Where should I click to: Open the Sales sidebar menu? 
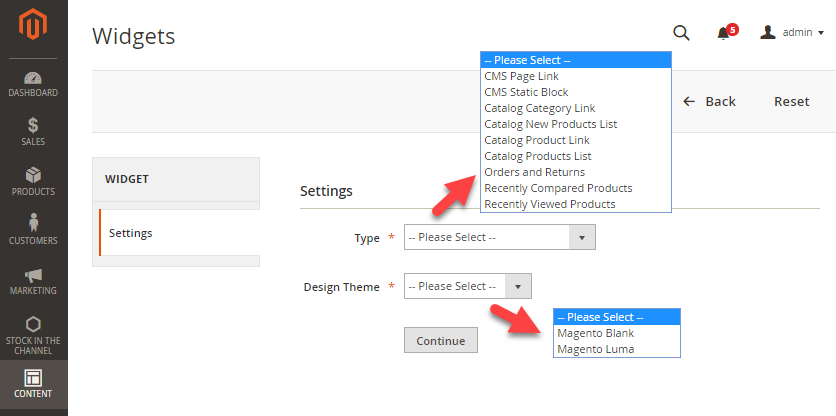pos(33,132)
